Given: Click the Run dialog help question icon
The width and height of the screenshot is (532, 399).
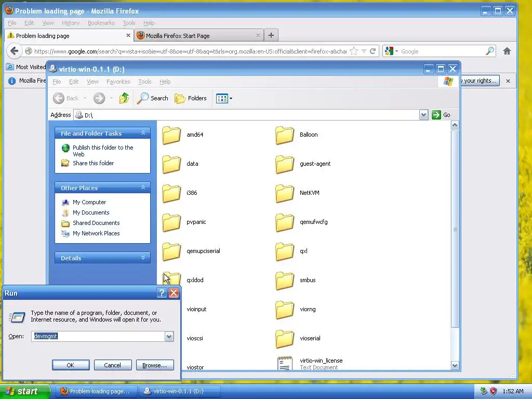Looking at the screenshot, I should [162, 293].
